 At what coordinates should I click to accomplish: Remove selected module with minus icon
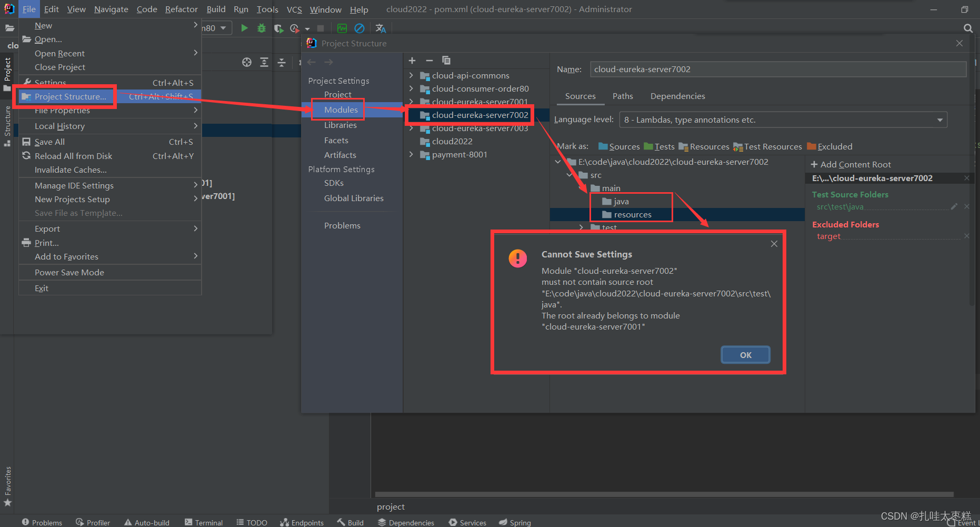[x=429, y=61]
